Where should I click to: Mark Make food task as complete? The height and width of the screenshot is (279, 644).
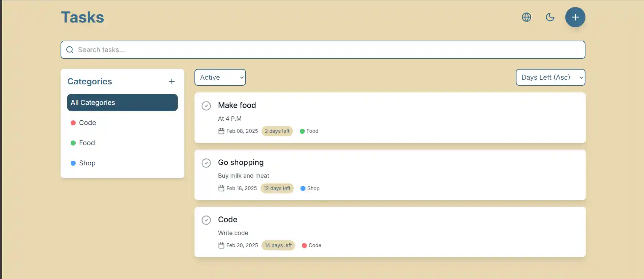point(206,106)
